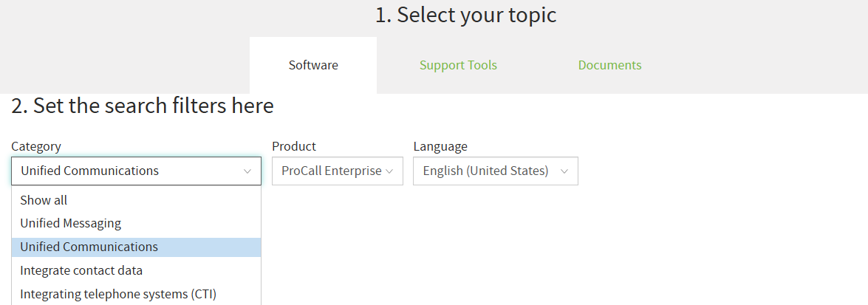Choose the Show all category option
Image resolution: width=868 pixels, height=305 pixels.
[136, 200]
